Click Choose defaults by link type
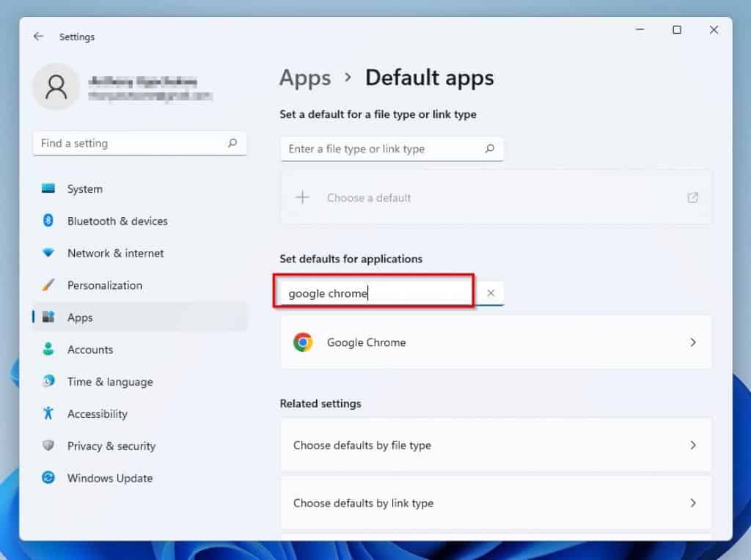Image resolution: width=751 pixels, height=560 pixels. coord(496,503)
